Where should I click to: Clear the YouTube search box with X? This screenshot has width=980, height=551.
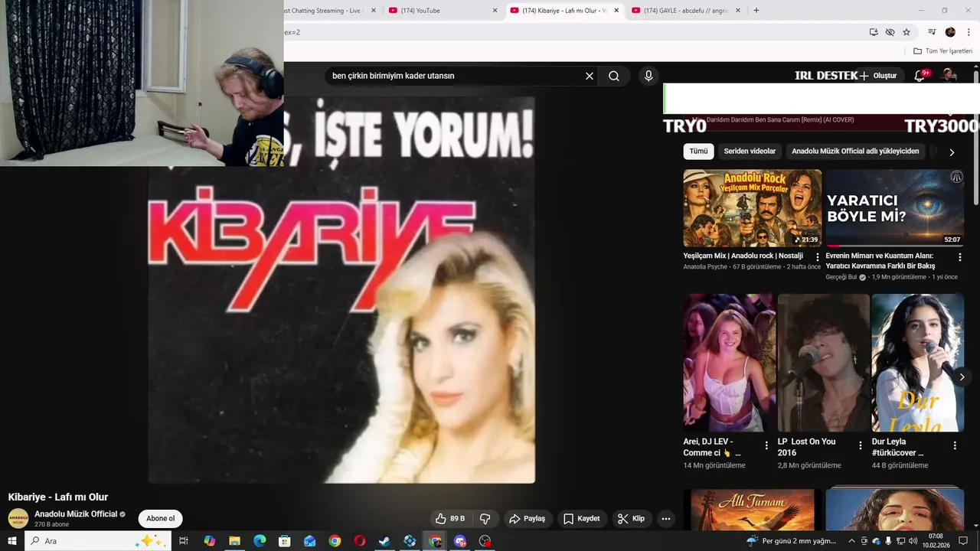(590, 76)
